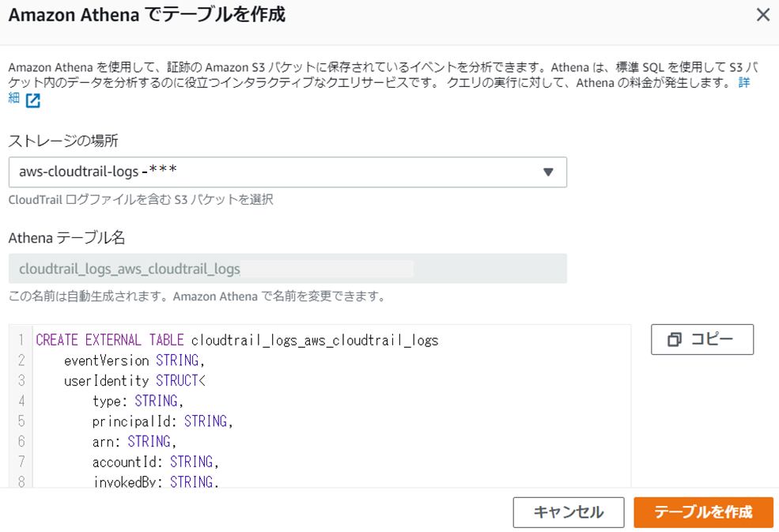Image resolution: width=779 pixels, height=532 pixels.
Task: Click the copy icon in コピー button
Action: (x=675, y=340)
